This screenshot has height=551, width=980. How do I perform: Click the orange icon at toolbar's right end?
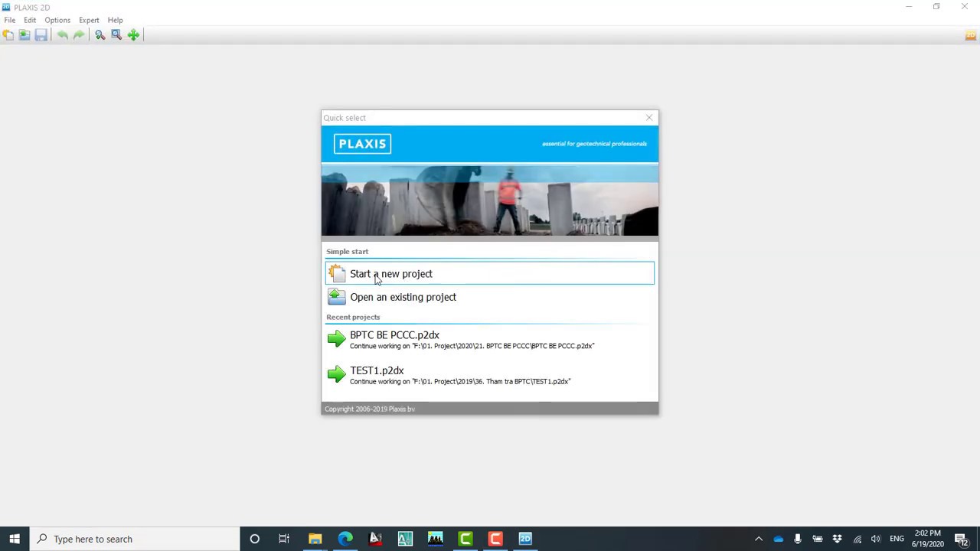pyautogui.click(x=970, y=35)
